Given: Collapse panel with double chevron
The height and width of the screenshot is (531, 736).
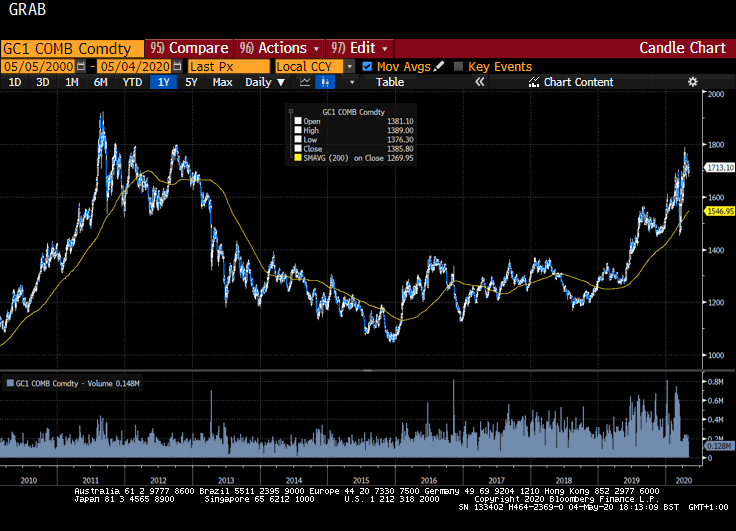Looking at the screenshot, I should (x=479, y=82).
